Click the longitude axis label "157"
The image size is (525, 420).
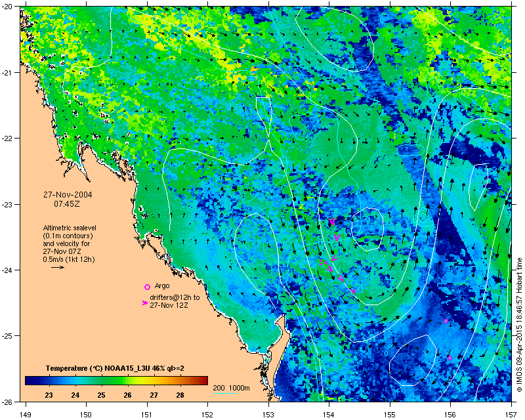[x=512, y=415]
